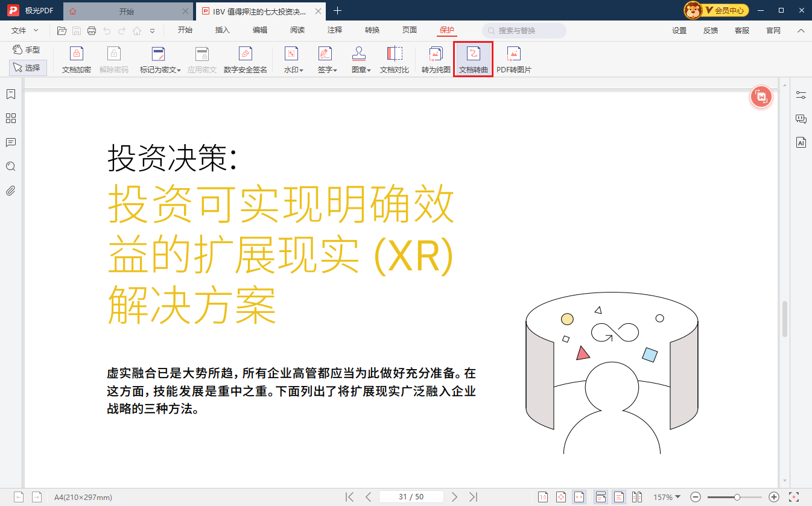Screen dimensions: 812x506
Task: Open the bookmarks panel in left sidebar
Action: coord(10,94)
